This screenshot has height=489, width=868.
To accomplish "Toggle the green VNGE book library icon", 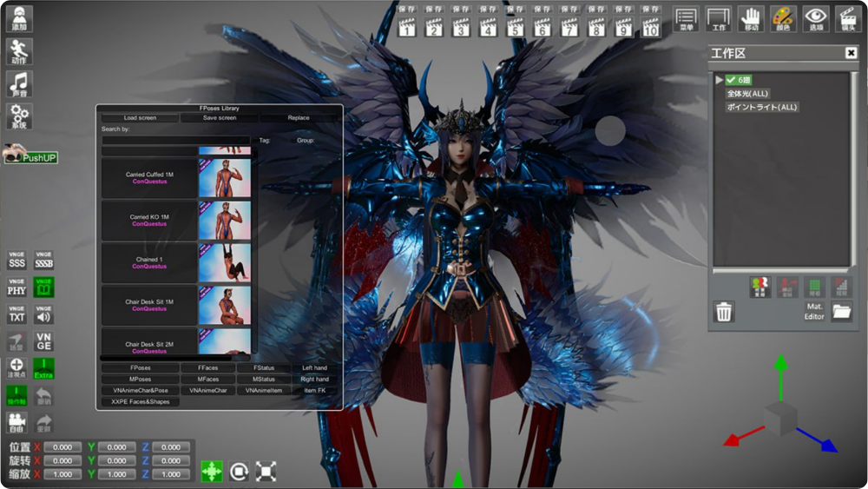I will tap(43, 287).
